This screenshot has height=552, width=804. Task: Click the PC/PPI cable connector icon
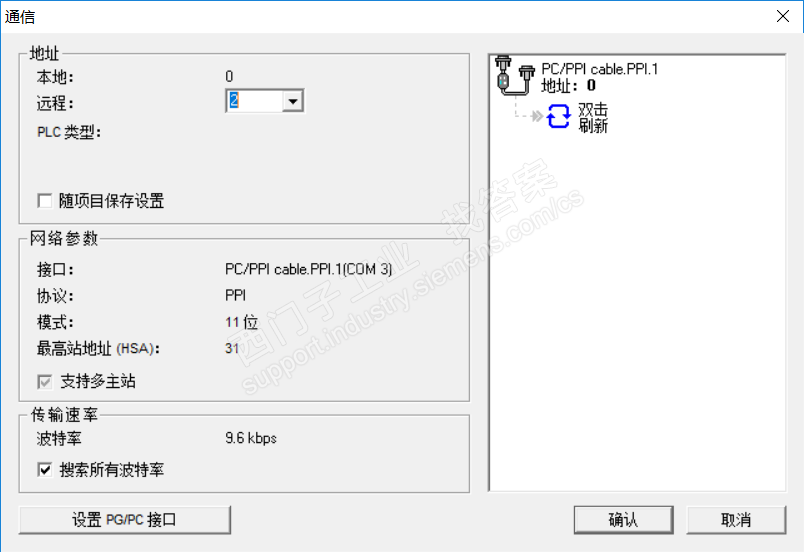[x=515, y=75]
